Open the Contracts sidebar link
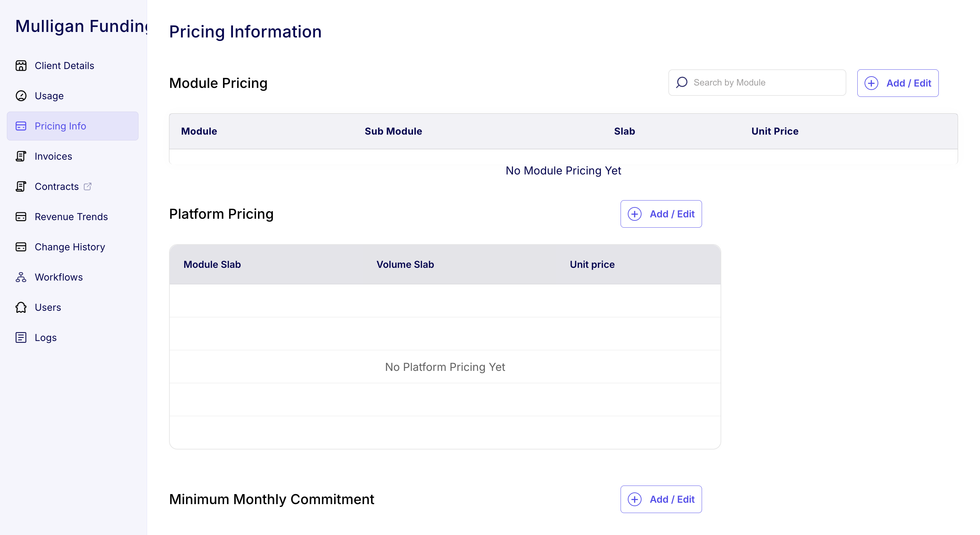The height and width of the screenshot is (535, 980). [x=57, y=186]
